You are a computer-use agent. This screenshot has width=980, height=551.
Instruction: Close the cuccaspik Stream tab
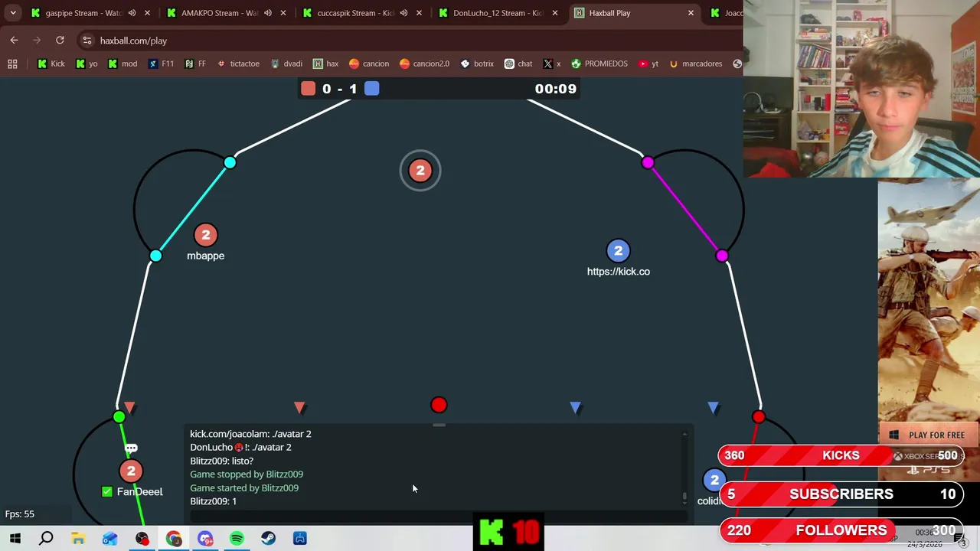coord(419,13)
